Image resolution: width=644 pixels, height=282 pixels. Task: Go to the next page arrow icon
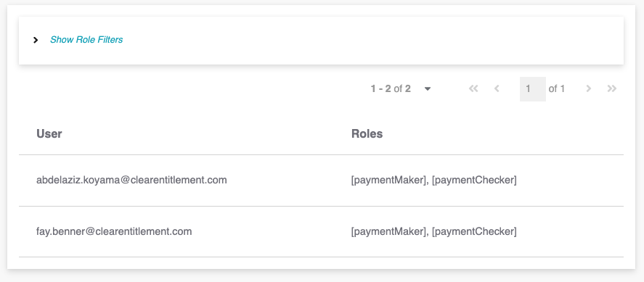pyautogui.click(x=589, y=88)
